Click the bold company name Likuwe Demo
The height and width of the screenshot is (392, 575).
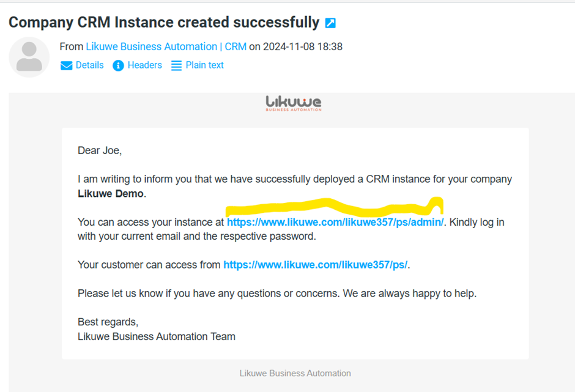[x=111, y=193]
